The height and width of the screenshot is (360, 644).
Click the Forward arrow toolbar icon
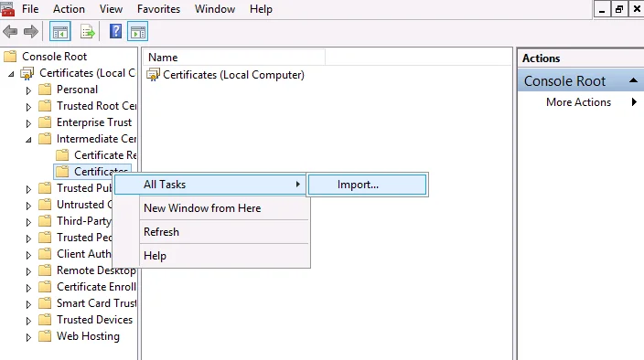(31, 32)
